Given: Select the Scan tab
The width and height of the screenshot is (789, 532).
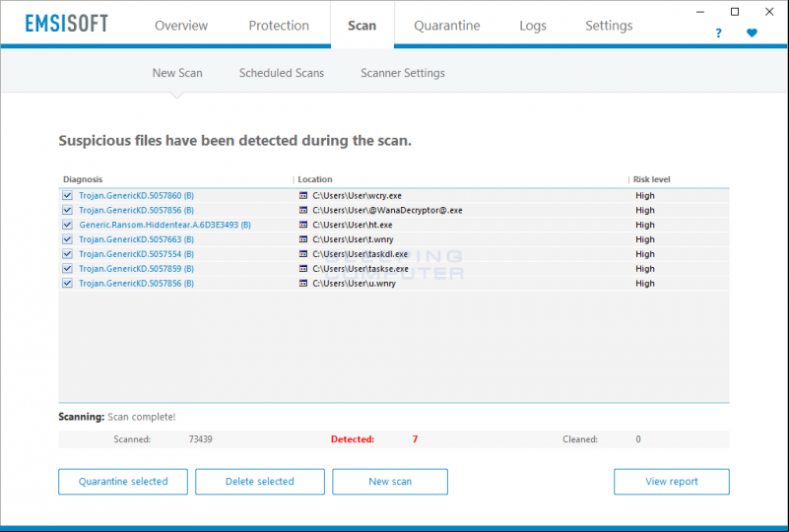Looking at the screenshot, I should (362, 26).
